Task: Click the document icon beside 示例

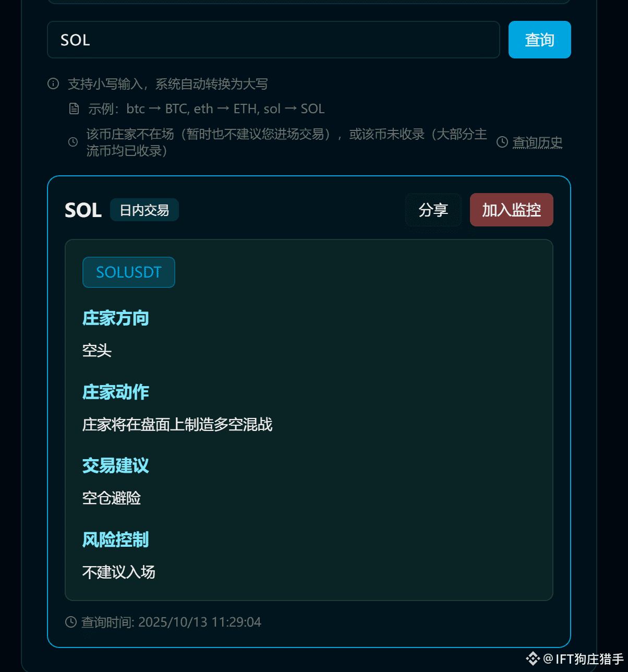Action: (x=74, y=109)
